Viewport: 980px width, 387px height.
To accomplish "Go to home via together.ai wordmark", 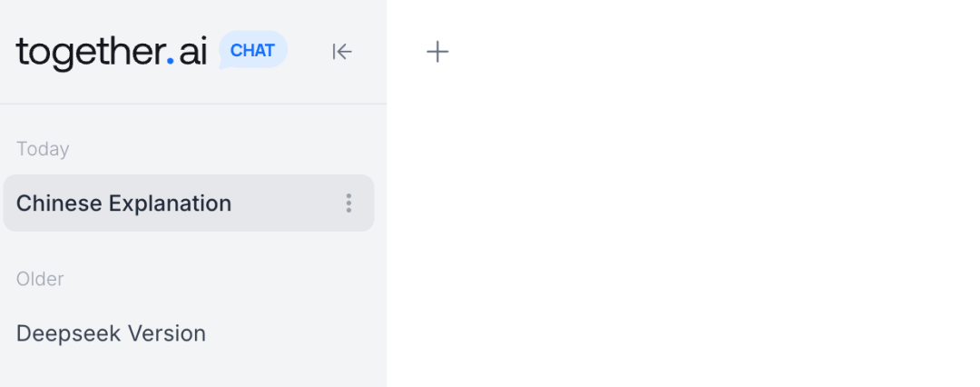I will [x=112, y=52].
